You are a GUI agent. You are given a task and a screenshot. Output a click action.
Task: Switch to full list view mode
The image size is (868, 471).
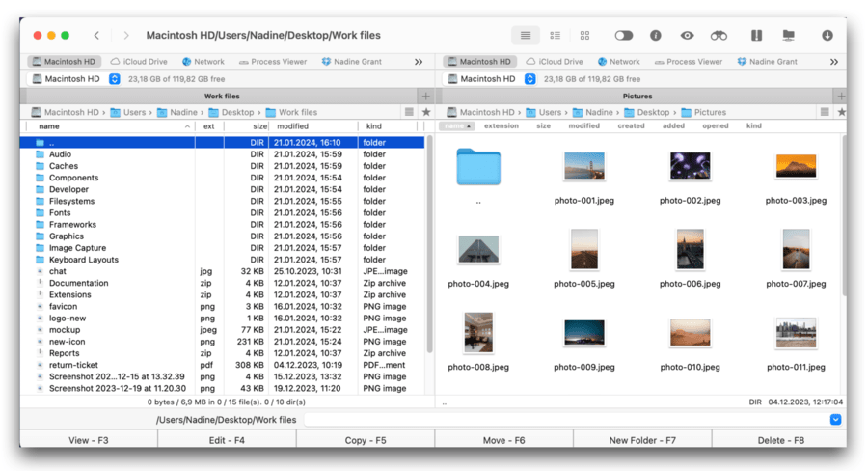[526, 36]
